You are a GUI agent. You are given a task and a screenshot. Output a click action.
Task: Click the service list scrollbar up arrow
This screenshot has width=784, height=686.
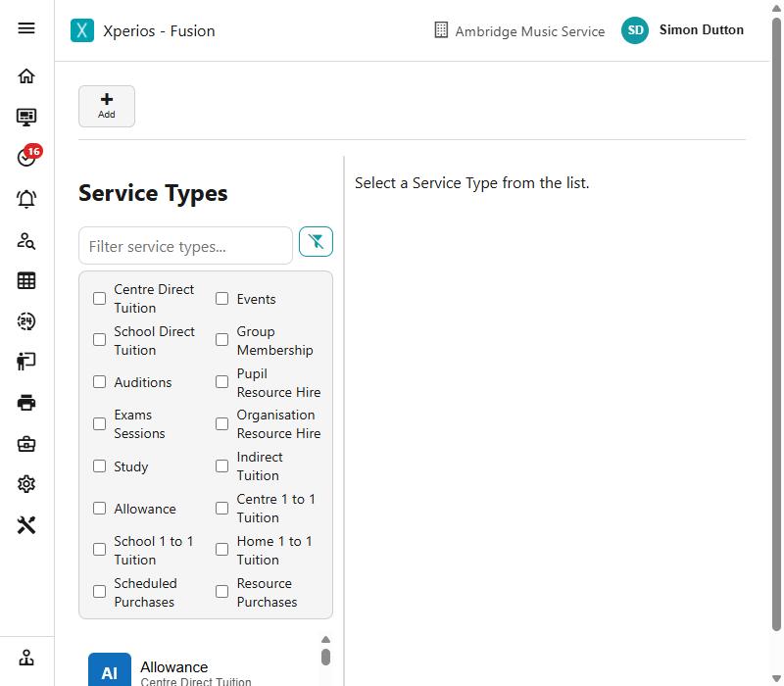click(325, 640)
